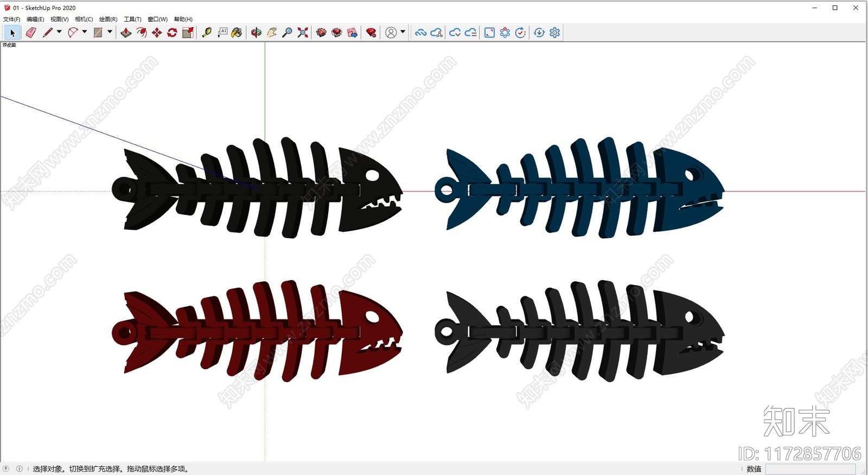
Task: Click Send to LayOut icon
Action: (x=352, y=33)
